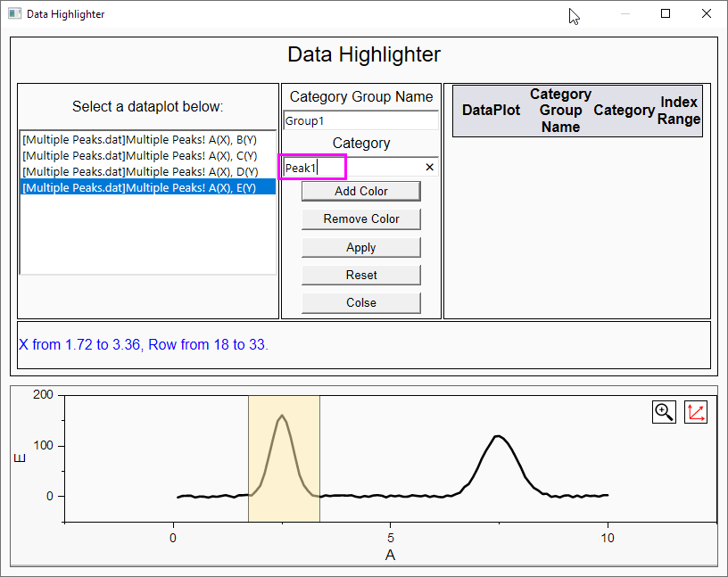This screenshot has width=728, height=577.
Task: Click inside the Group1 name field
Action: [360, 120]
